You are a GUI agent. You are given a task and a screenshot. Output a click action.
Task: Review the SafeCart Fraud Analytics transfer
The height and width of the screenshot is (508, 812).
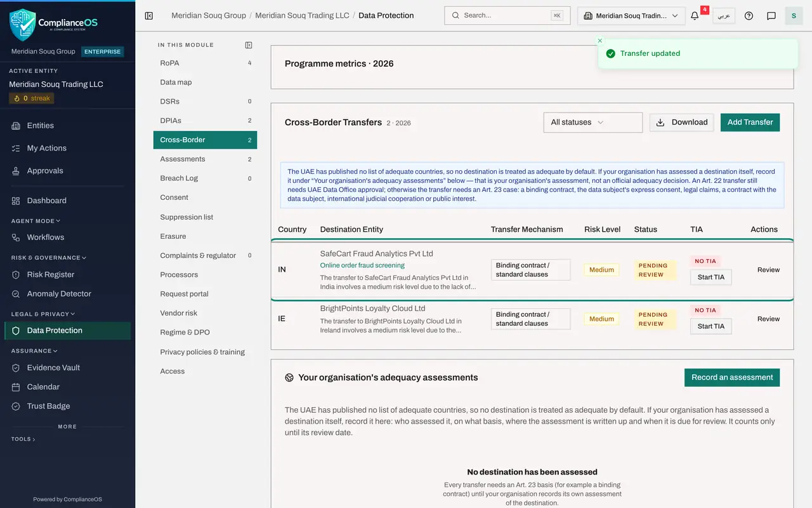point(768,270)
